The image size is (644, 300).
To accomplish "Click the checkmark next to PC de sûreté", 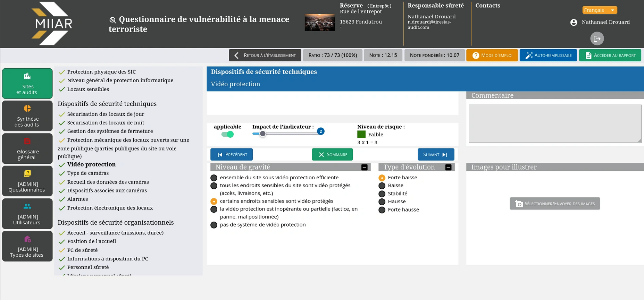I will tap(62, 250).
